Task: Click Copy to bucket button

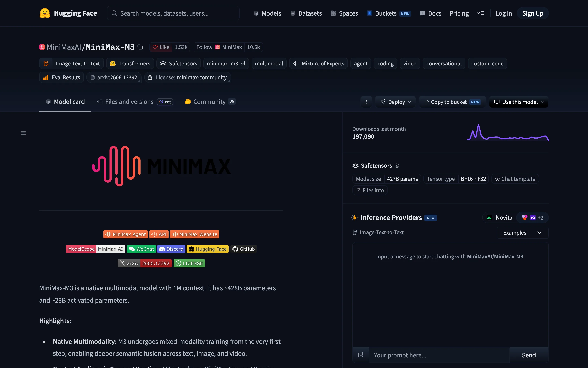Action: click(x=452, y=102)
